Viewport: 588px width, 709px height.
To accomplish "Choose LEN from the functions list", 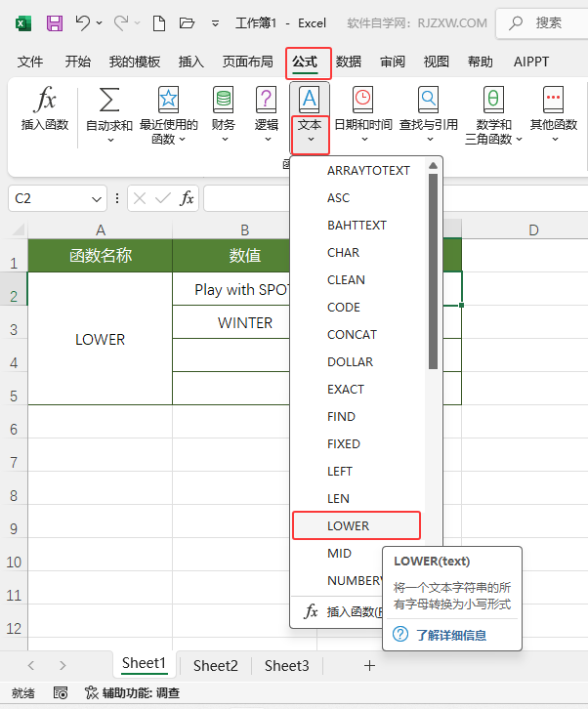I will tap(358, 499).
